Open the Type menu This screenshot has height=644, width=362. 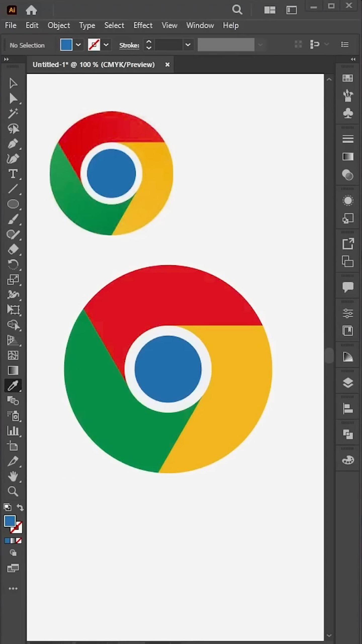click(x=87, y=25)
